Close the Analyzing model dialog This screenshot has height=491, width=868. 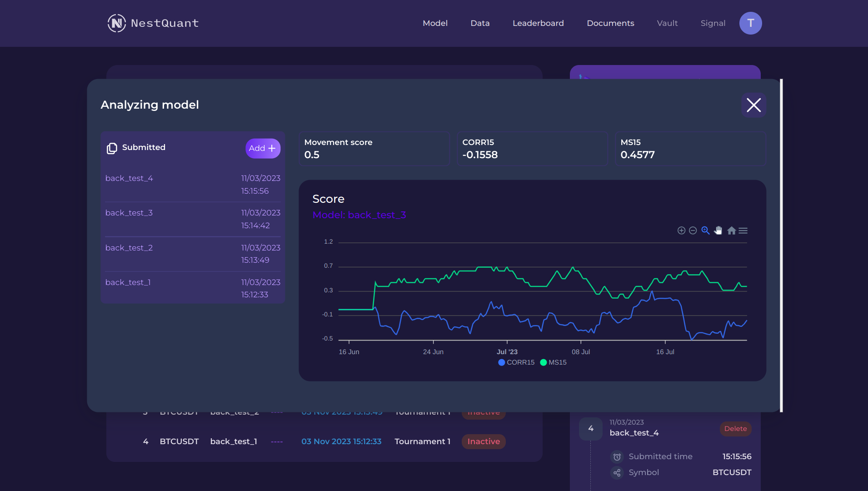point(753,105)
